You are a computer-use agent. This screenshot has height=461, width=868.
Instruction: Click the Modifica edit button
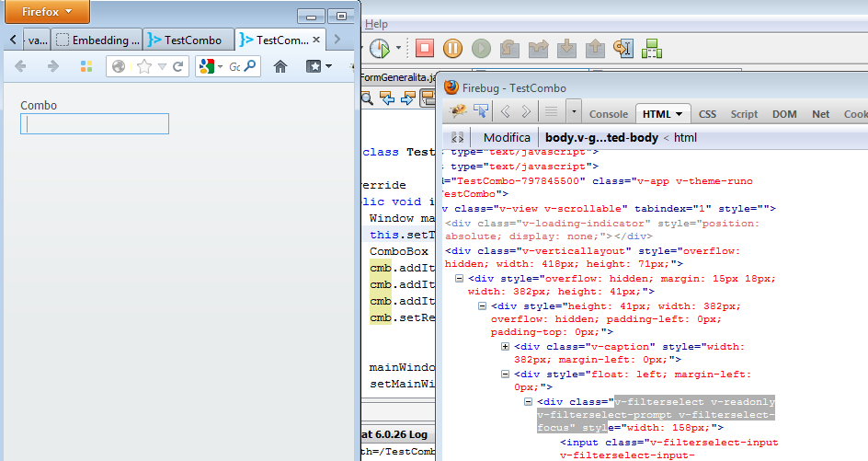506,137
